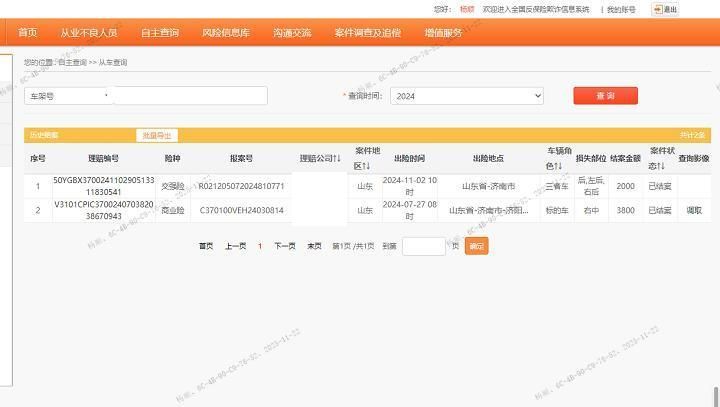Open the 首页 menu tab
Image resolution: width=720 pixels, height=407 pixels.
click(28, 33)
